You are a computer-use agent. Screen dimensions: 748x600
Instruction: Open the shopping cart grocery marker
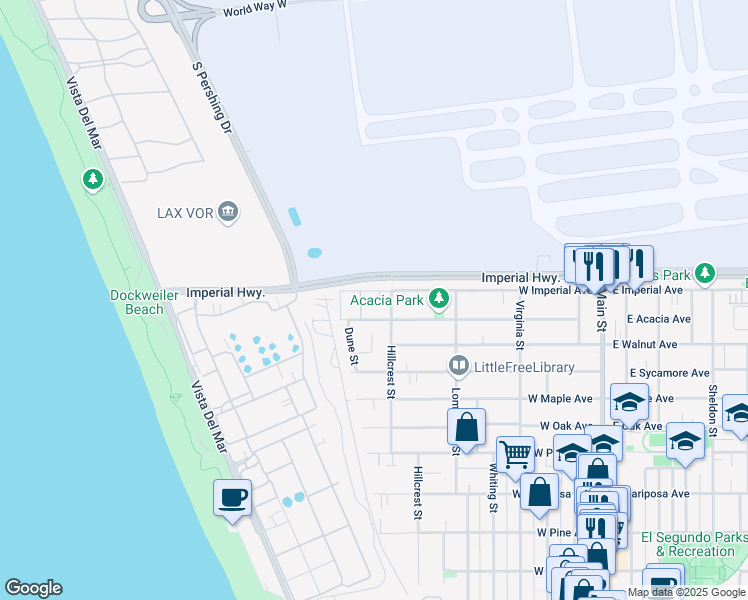(x=515, y=456)
